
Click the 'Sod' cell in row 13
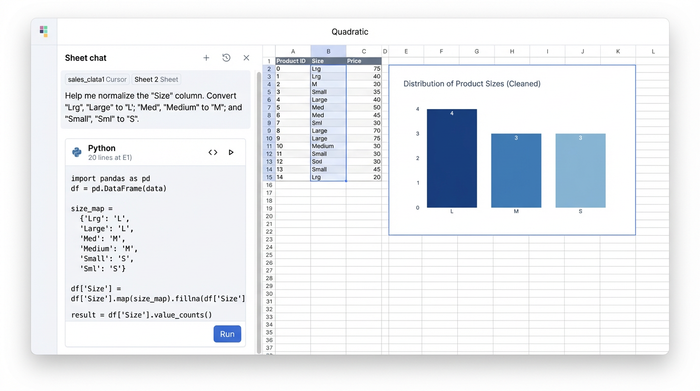(328, 162)
